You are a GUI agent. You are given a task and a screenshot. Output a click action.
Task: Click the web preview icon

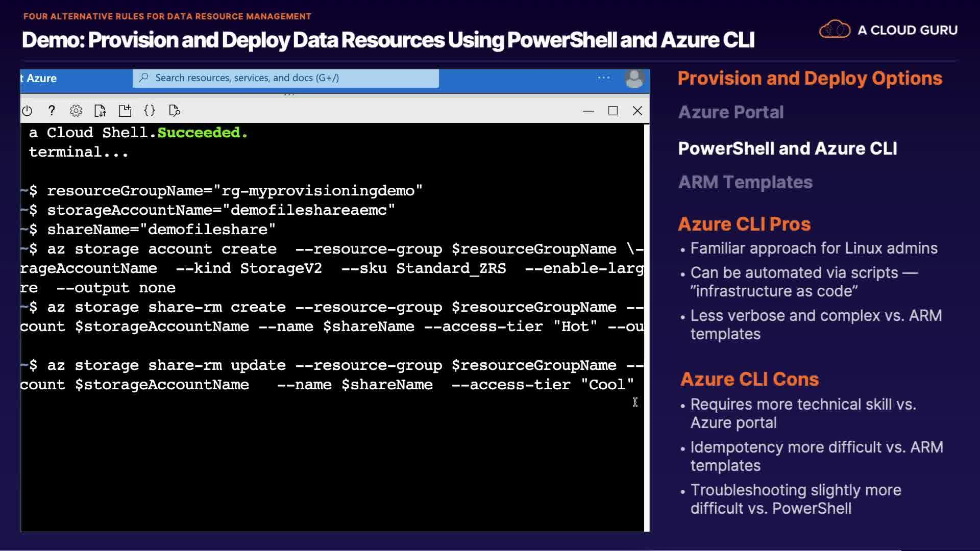pyautogui.click(x=175, y=111)
